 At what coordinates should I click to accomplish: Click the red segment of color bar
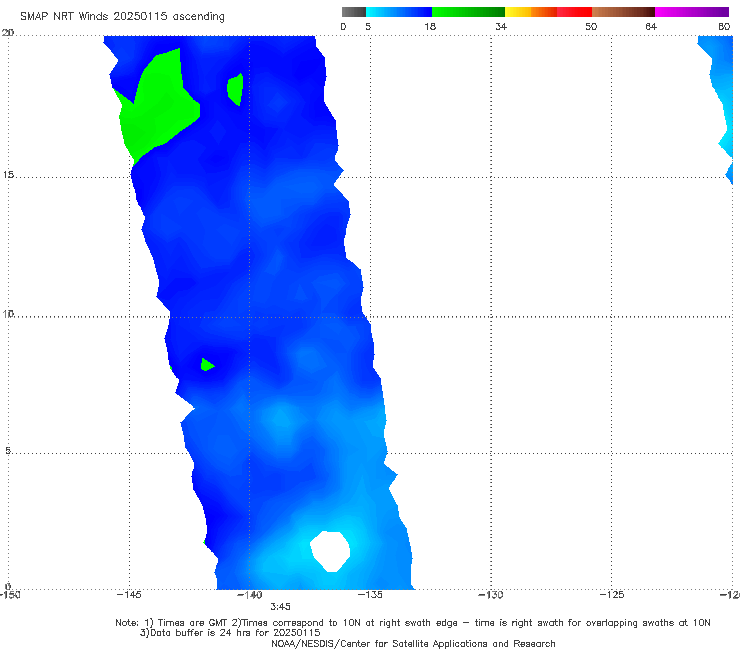click(x=574, y=12)
